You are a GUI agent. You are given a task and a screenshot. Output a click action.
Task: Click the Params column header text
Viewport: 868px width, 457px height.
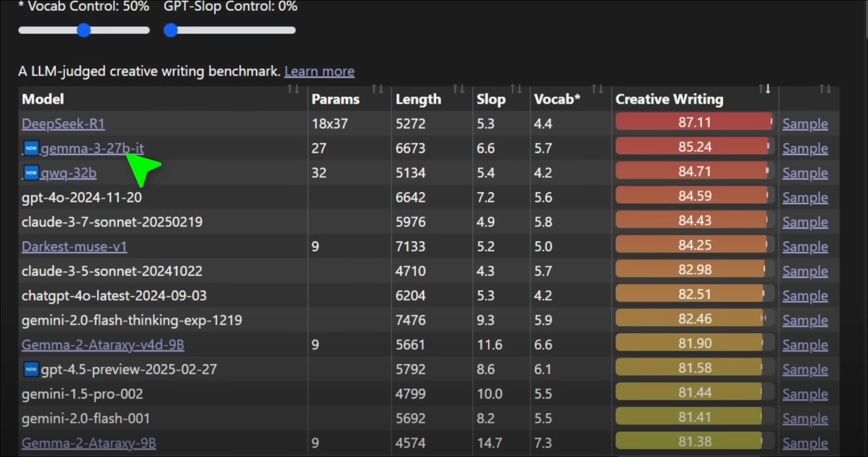[335, 99]
